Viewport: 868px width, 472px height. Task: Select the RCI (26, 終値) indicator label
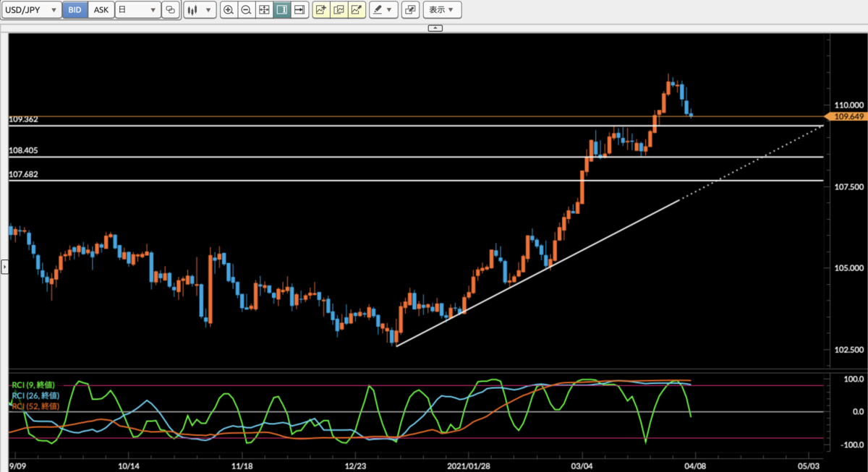click(34, 395)
